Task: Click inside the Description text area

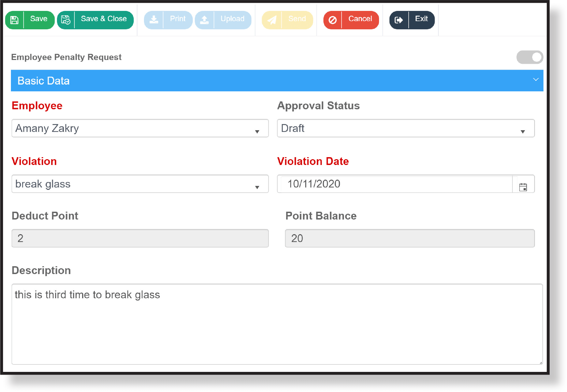Action: (x=277, y=324)
